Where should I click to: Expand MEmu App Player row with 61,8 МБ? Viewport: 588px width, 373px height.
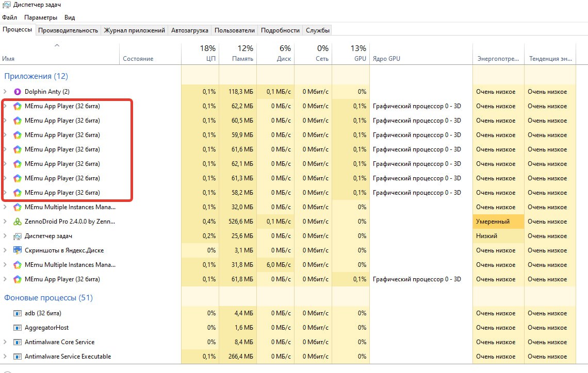[5, 279]
